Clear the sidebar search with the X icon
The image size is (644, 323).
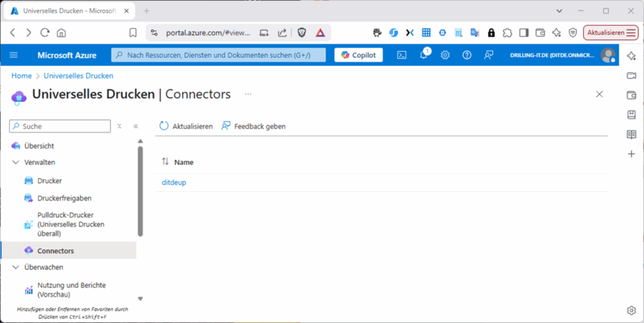[119, 126]
